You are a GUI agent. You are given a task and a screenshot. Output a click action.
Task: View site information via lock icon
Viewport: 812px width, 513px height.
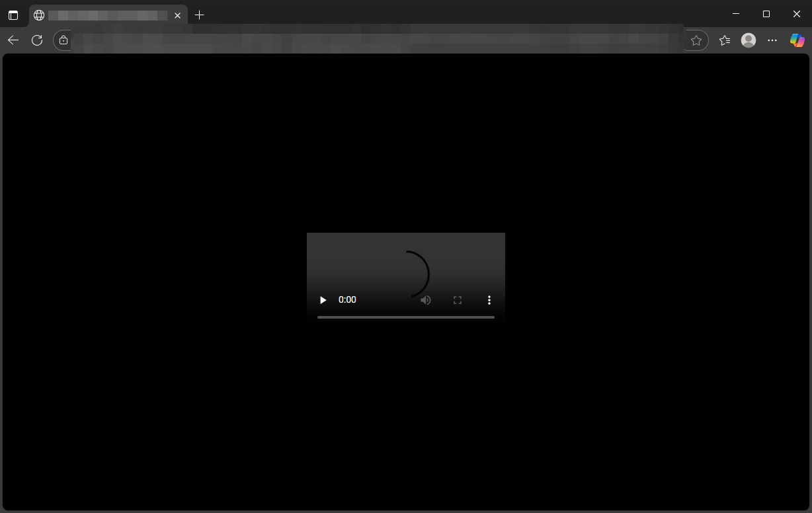[x=63, y=40]
